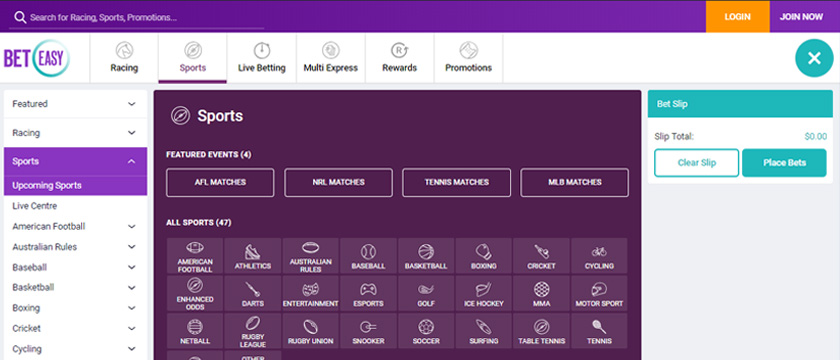Open the Soccer sport tile
Screen dimensions: 840x360
pyautogui.click(x=426, y=331)
